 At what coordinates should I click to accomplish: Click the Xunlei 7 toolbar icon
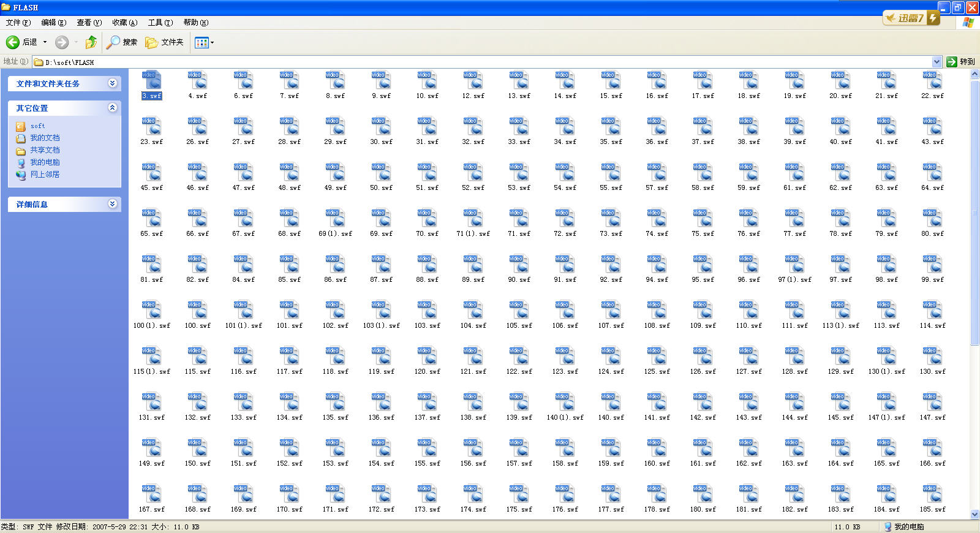(910, 18)
